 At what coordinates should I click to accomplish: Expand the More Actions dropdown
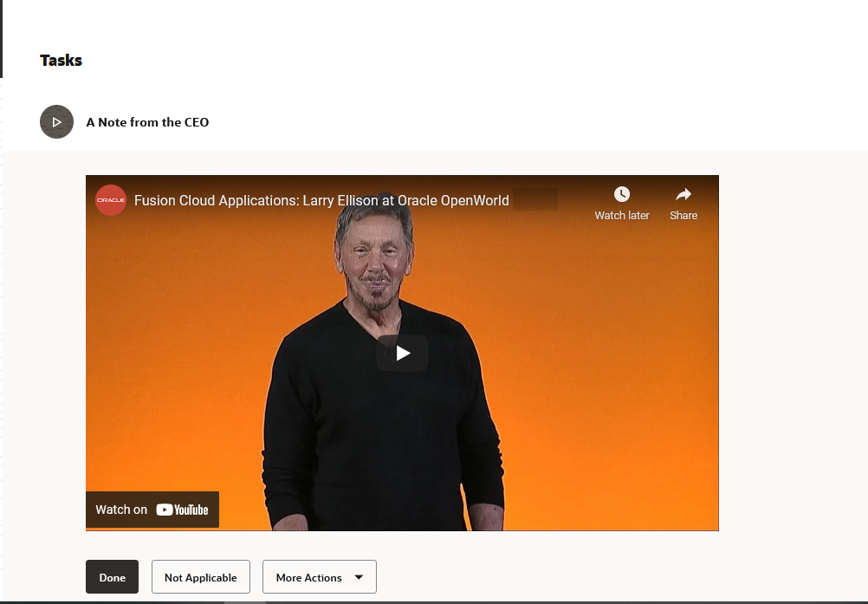pyautogui.click(x=320, y=577)
